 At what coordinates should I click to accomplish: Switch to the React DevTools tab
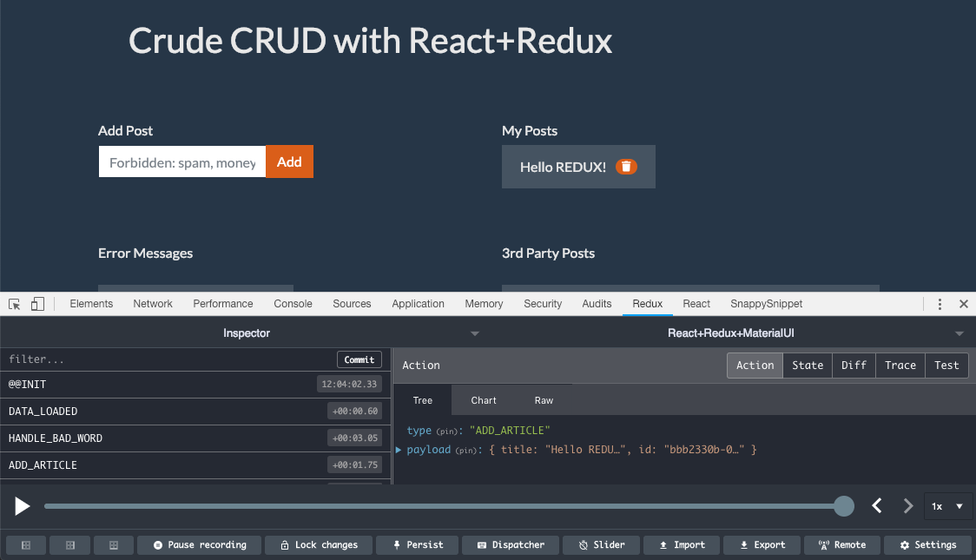point(696,304)
